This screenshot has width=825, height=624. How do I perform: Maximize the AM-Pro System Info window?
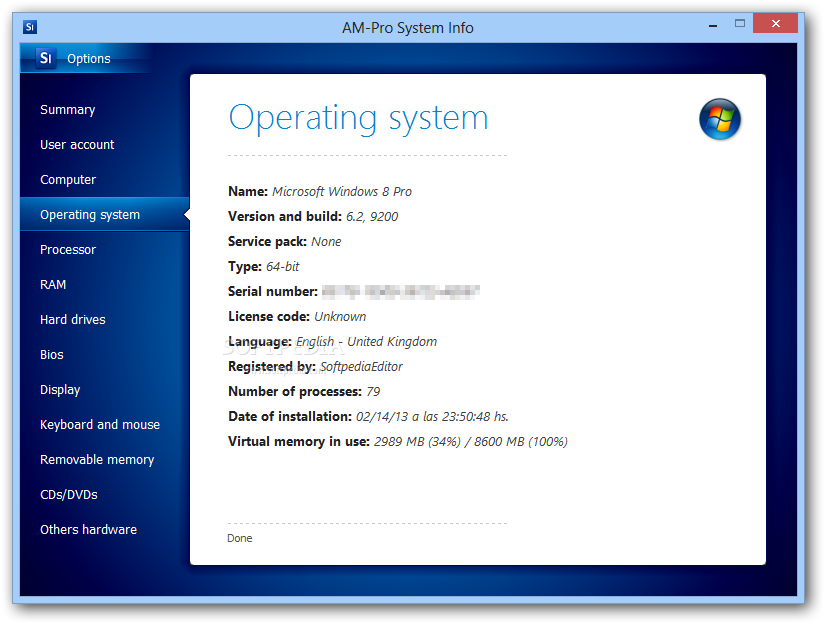pos(740,23)
